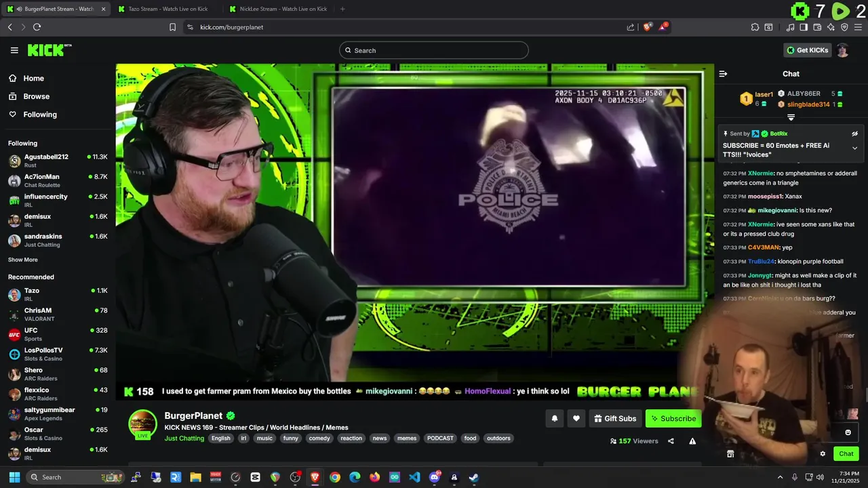Open media control music note icon
This screenshot has height=488, width=868.
tap(790, 27)
